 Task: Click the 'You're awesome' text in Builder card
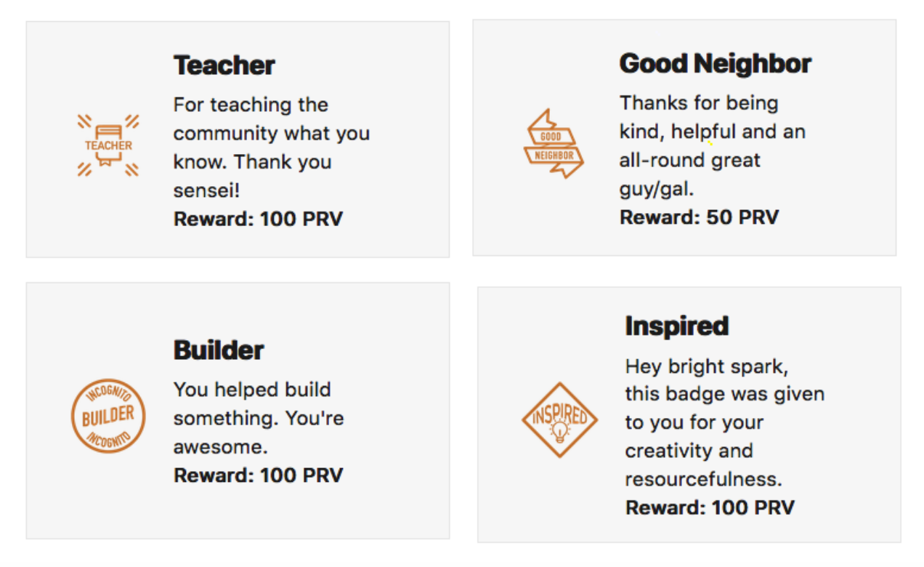pos(259,432)
